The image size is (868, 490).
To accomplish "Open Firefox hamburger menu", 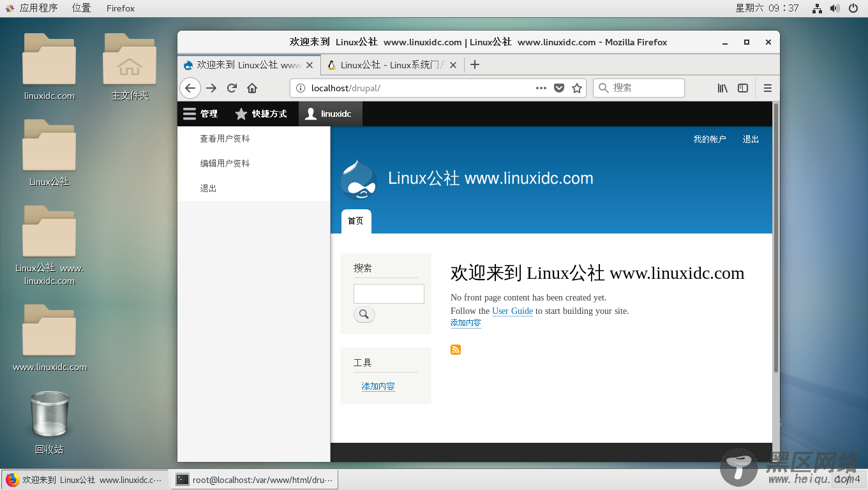I will [x=768, y=88].
